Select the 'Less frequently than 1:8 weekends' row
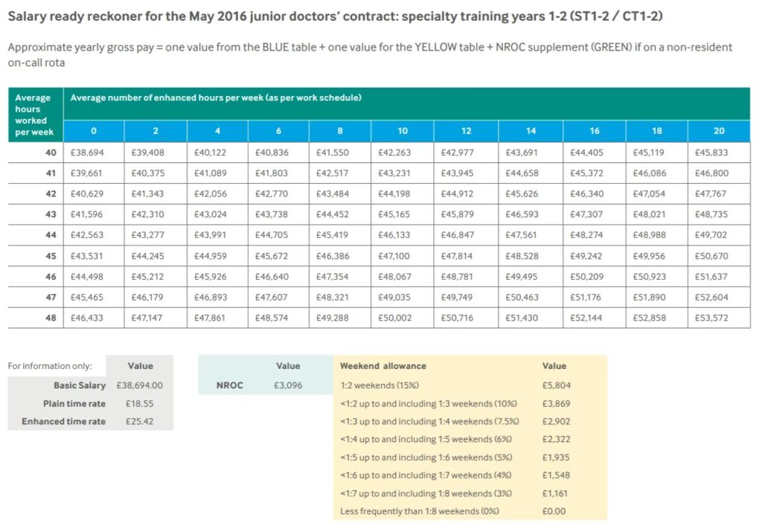762x532 pixels. click(419, 511)
